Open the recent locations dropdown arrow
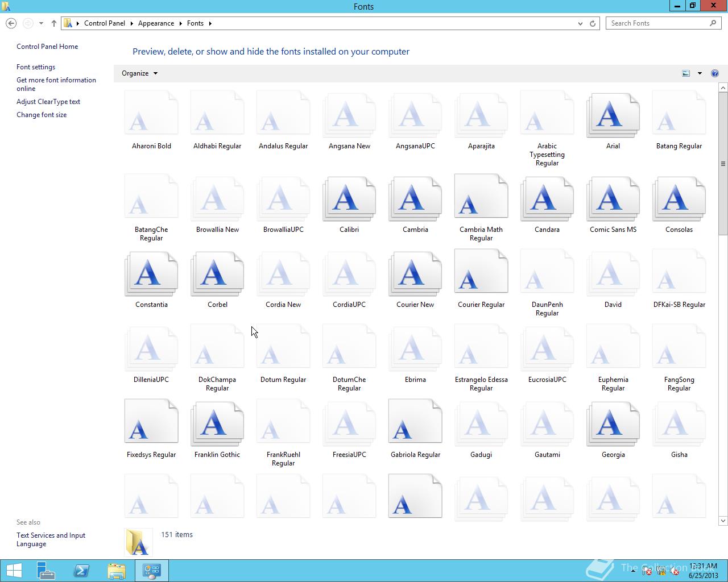This screenshot has height=582, width=728. pos(41,23)
